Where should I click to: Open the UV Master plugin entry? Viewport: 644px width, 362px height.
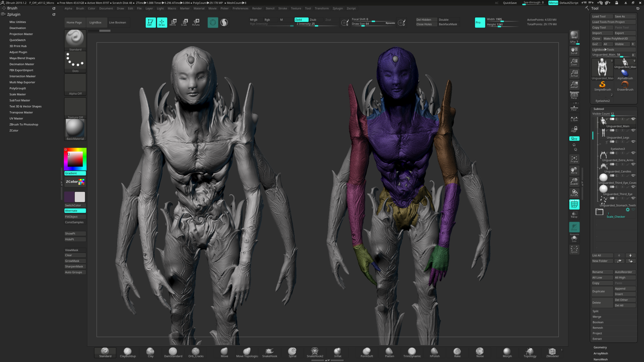click(16, 118)
